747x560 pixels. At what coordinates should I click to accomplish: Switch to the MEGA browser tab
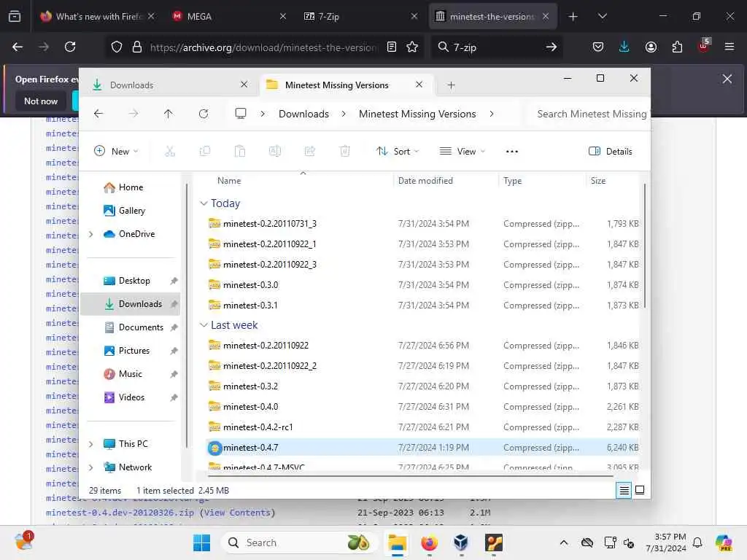click(228, 16)
